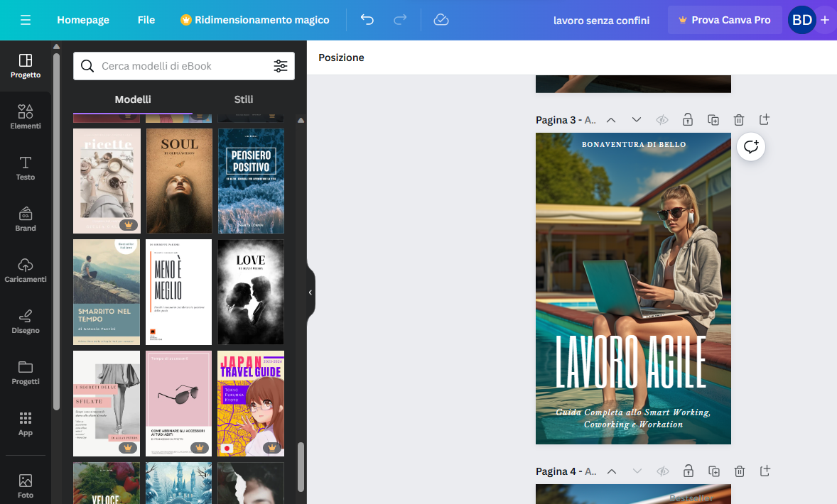Collapse the side panel arrow
The image size is (837, 504).
[310, 292]
